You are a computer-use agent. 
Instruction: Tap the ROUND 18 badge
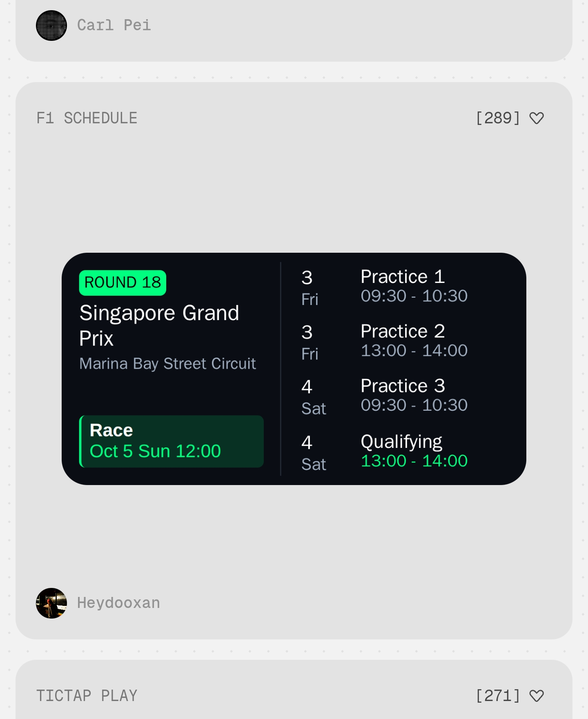[x=122, y=282]
